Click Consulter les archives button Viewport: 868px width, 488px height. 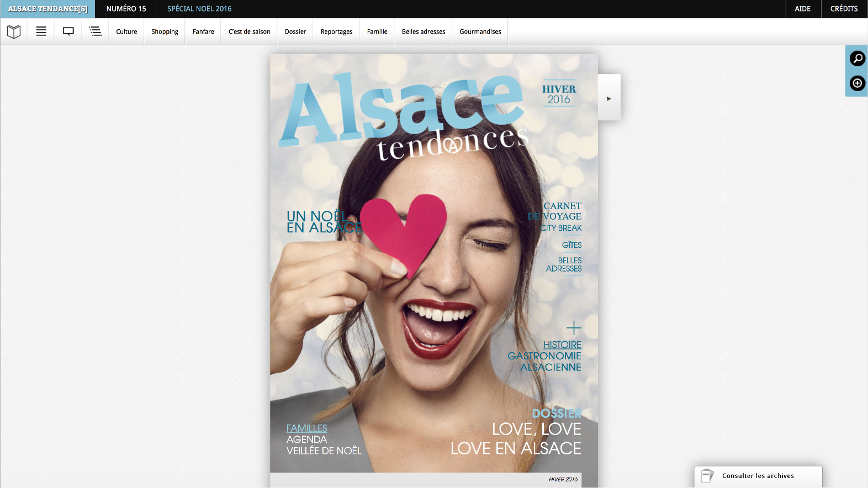[758, 476]
